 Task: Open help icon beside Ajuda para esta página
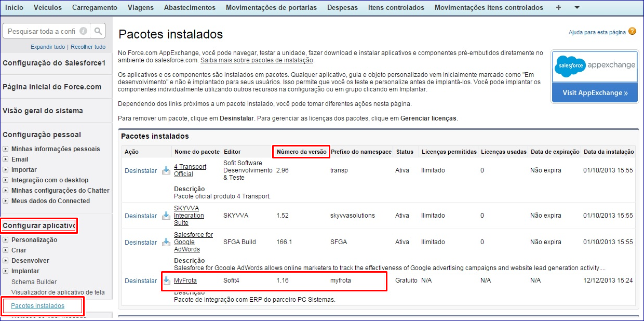click(x=632, y=31)
